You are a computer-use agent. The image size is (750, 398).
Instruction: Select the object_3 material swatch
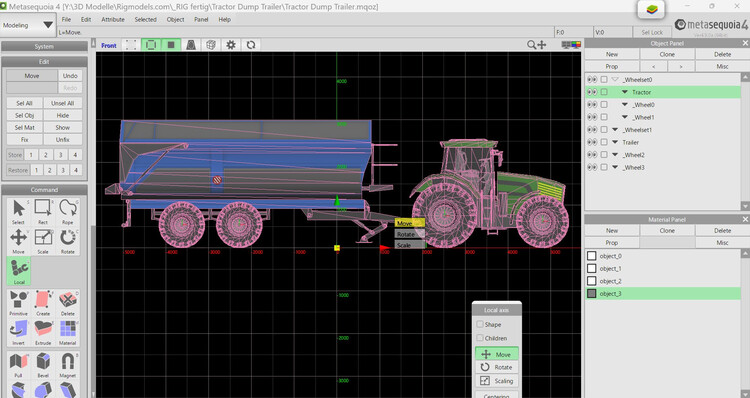click(x=592, y=294)
